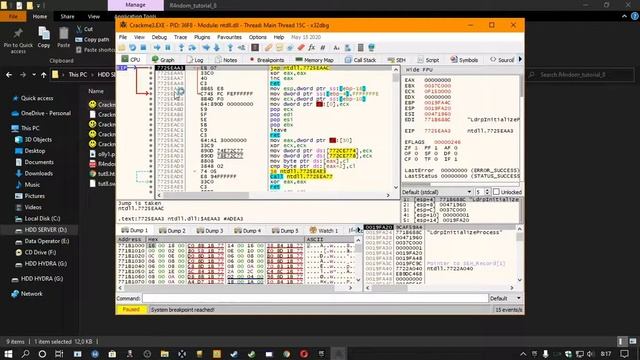Step over the current instruction
Viewport: 640px width, 360px height.
192,48
